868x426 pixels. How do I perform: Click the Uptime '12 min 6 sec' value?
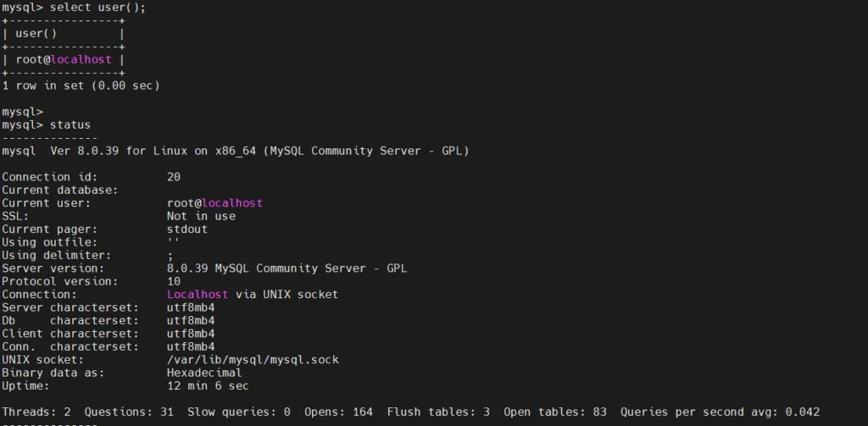click(x=209, y=385)
